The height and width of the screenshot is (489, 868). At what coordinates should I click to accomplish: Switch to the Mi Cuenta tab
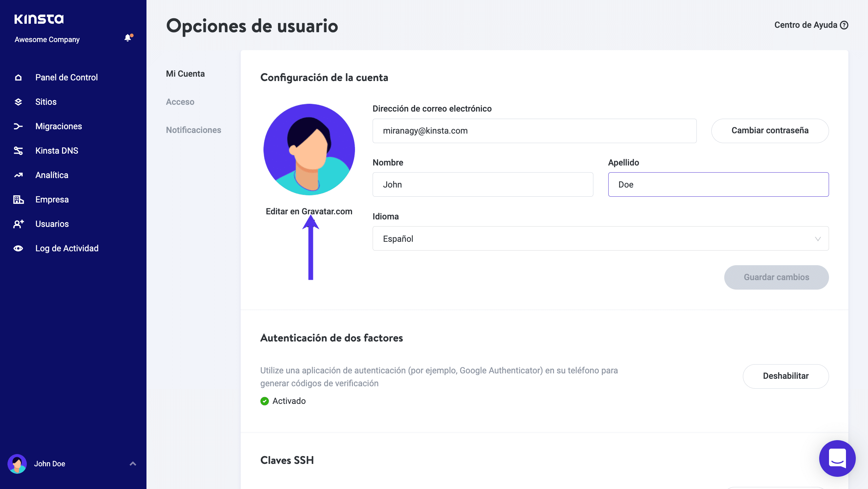coord(185,74)
